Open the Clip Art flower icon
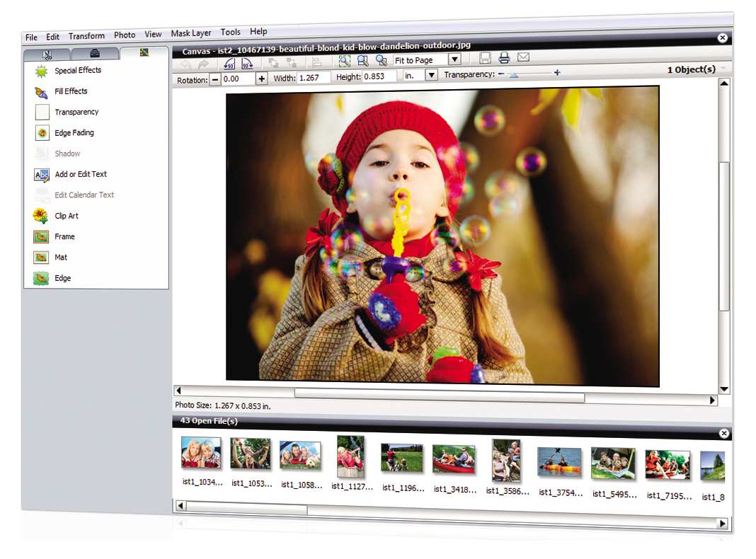Image resolution: width=756 pixels, height=559 pixels. point(41,217)
